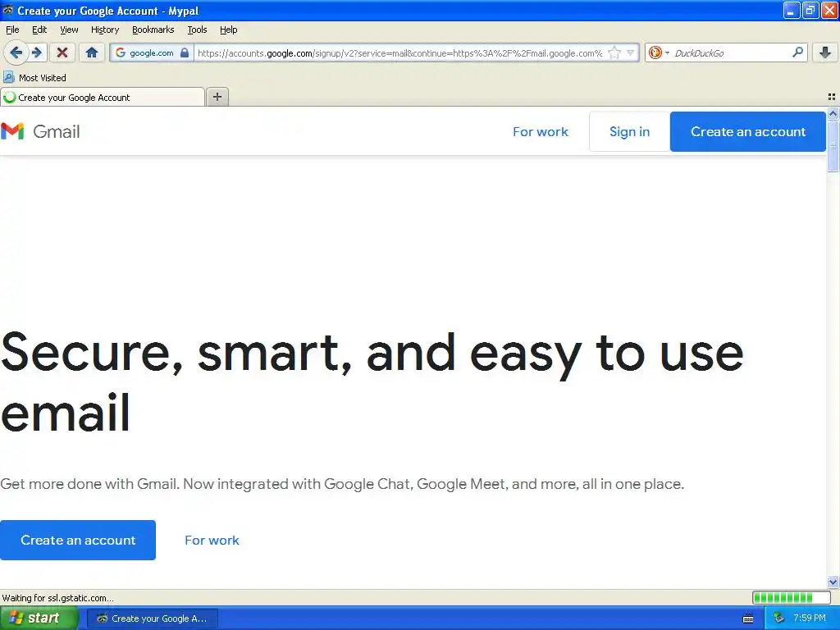Screen dimensions: 840x630
Task: Click the DuckDuckGo search field
Action: coord(729,52)
